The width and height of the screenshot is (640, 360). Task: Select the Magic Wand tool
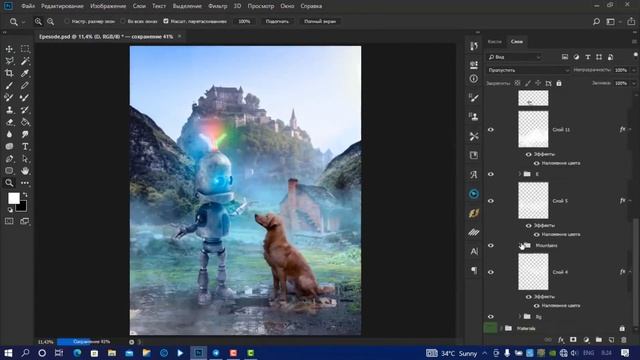point(25,61)
